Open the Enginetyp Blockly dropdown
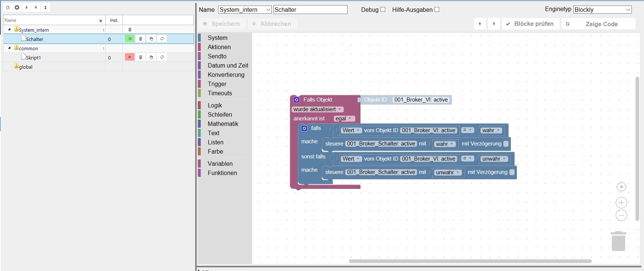The width and height of the screenshot is (644, 271). pos(602,10)
